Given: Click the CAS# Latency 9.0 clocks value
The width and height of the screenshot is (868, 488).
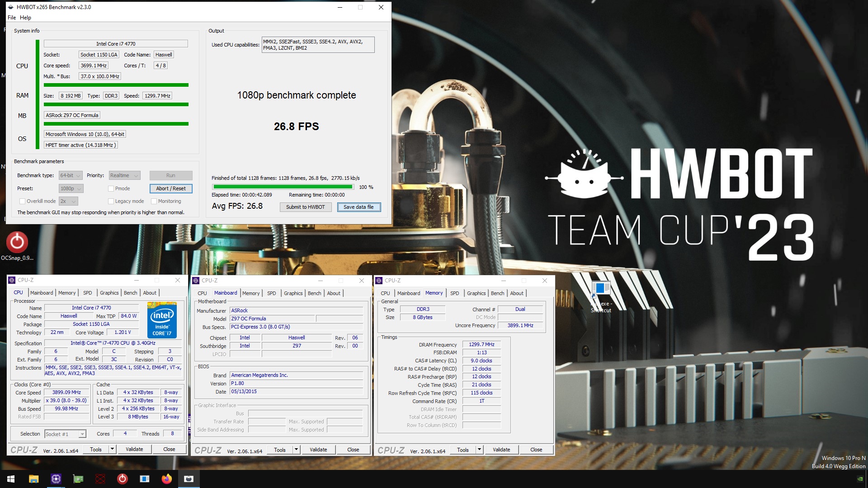Looking at the screenshot, I should pos(481,361).
